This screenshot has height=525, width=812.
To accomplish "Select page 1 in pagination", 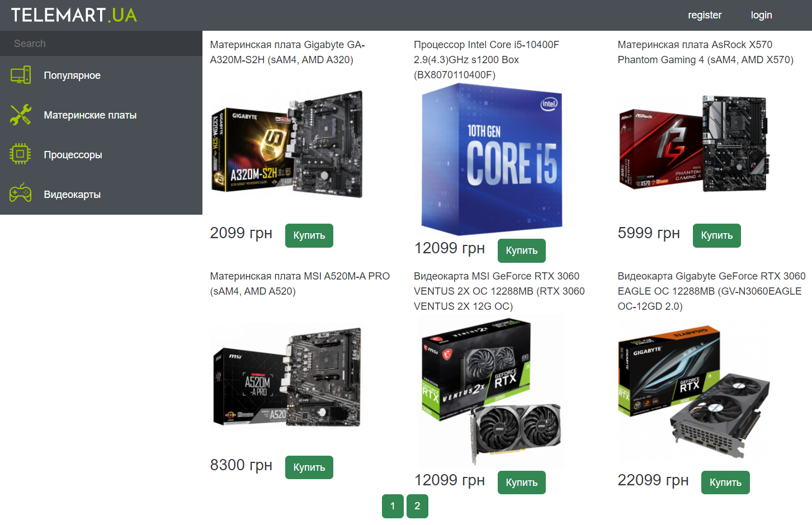I will (393, 506).
